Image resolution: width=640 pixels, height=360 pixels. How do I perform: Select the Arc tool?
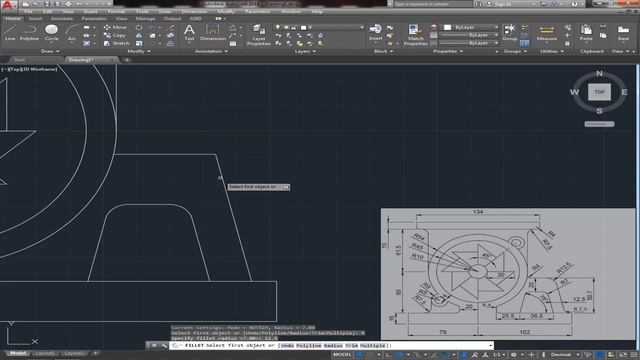click(x=72, y=32)
